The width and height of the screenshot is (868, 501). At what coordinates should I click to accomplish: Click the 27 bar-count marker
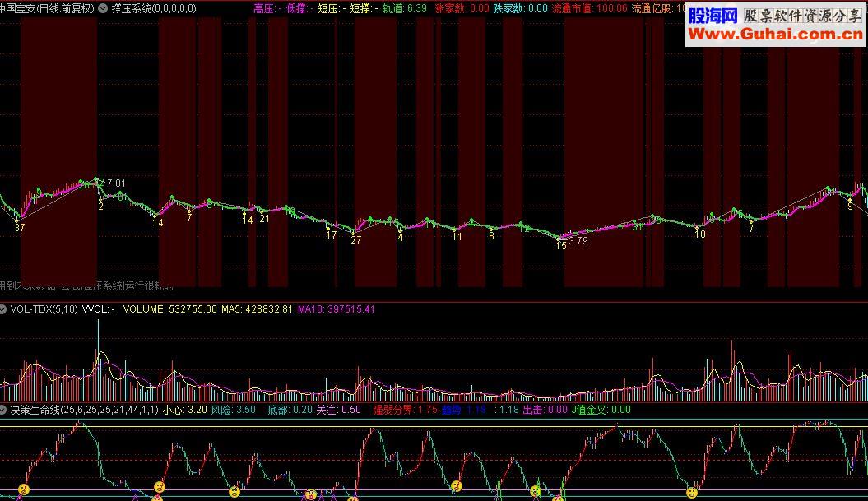356,240
